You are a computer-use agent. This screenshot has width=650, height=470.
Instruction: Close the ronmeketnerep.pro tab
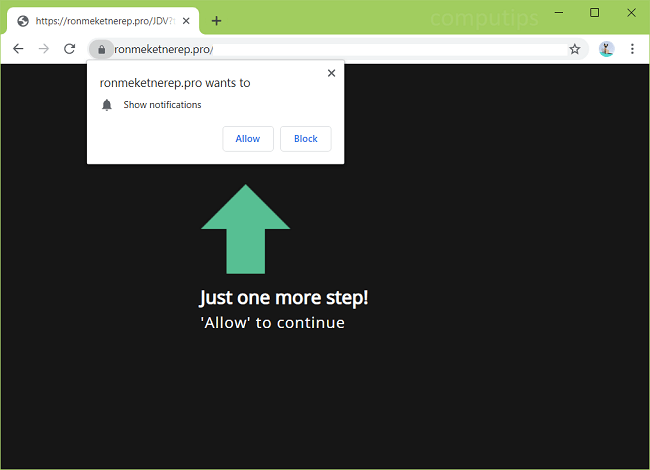pyautogui.click(x=186, y=21)
